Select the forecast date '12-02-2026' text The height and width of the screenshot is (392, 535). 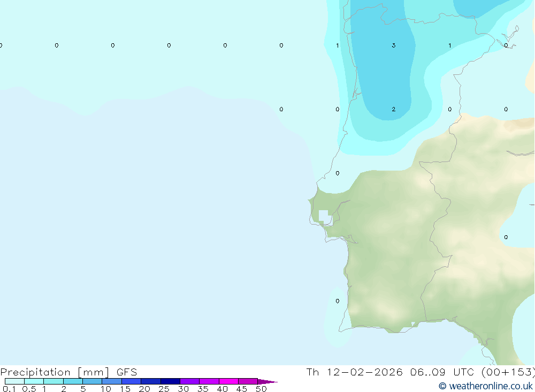point(364,372)
